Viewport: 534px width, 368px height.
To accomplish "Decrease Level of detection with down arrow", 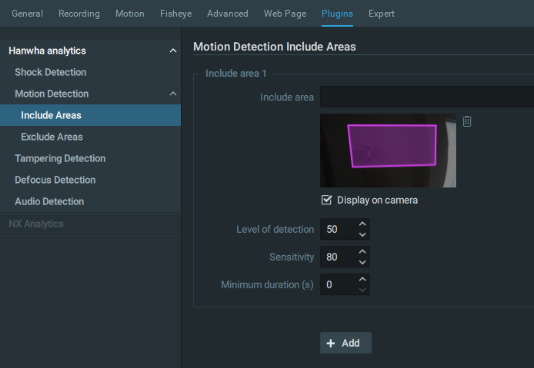I will [362, 235].
